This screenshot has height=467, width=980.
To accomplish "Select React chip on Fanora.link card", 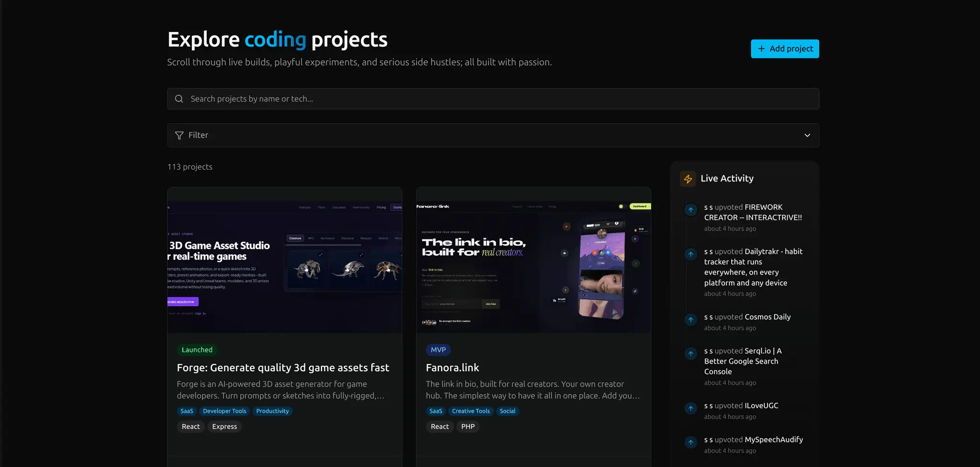I will click(x=440, y=426).
